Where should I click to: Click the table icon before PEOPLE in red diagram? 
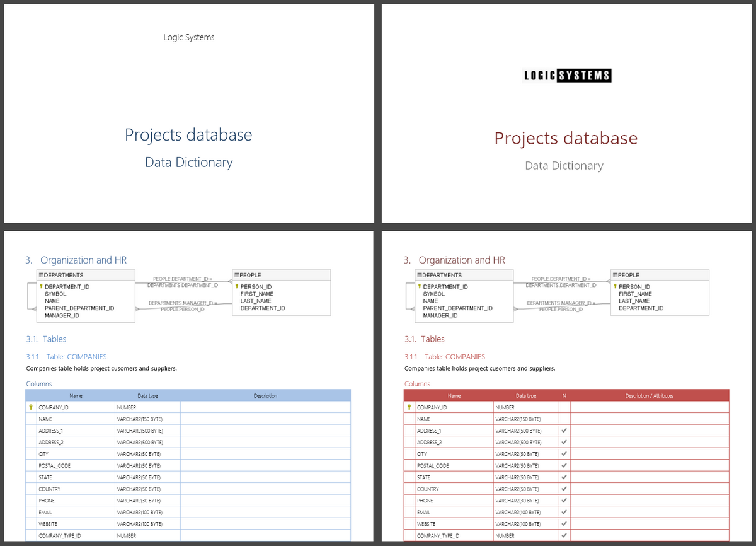pyautogui.click(x=614, y=275)
